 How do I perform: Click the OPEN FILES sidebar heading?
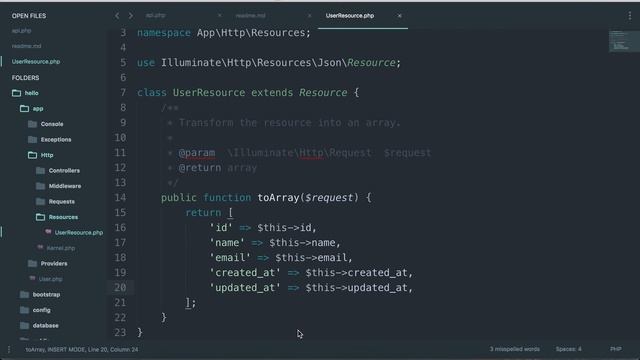(29, 16)
